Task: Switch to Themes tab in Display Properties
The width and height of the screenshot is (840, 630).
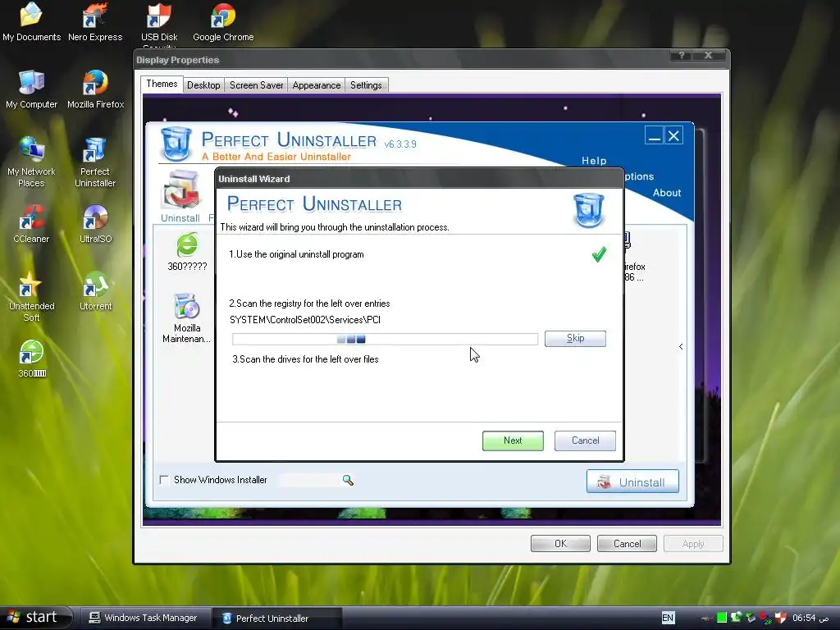Action: click(162, 84)
